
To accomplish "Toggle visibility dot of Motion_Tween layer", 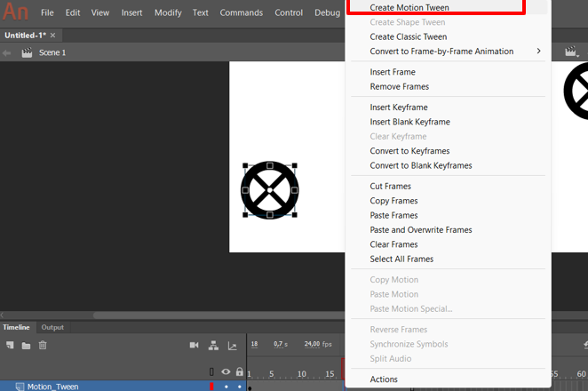I will click(226, 387).
